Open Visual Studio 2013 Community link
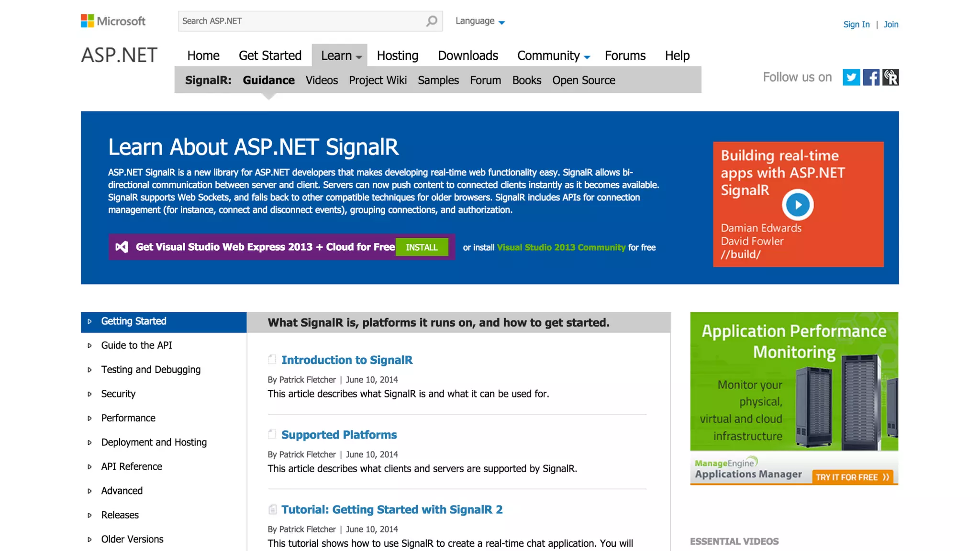Screen dimensions: 980x551 [561, 247]
